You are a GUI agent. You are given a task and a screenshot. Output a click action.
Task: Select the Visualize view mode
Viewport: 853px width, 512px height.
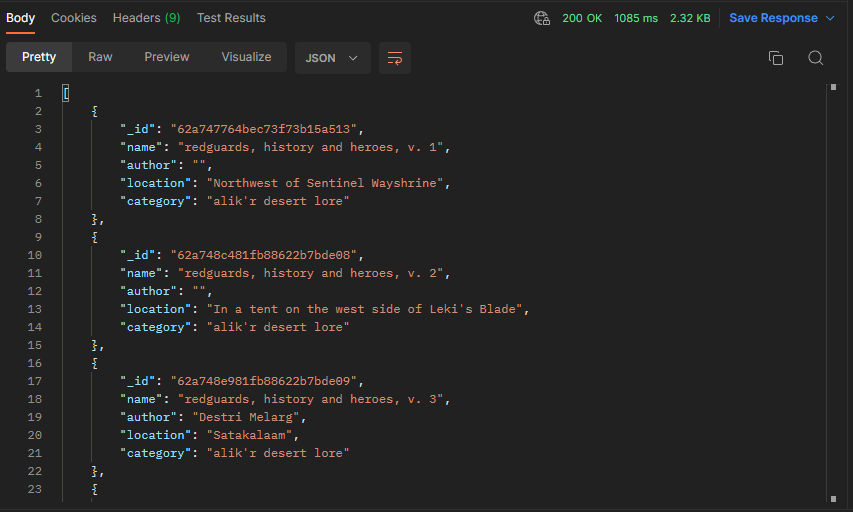246,57
